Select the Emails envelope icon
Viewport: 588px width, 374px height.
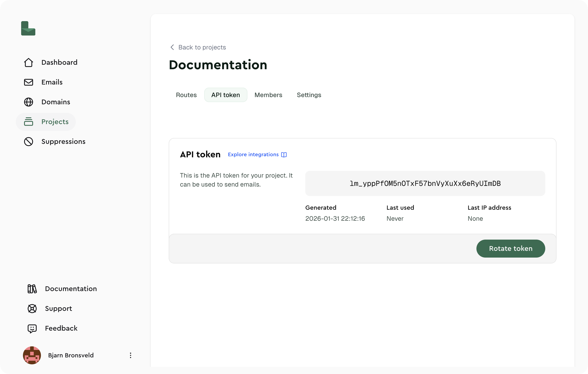click(x=29, y=82)
